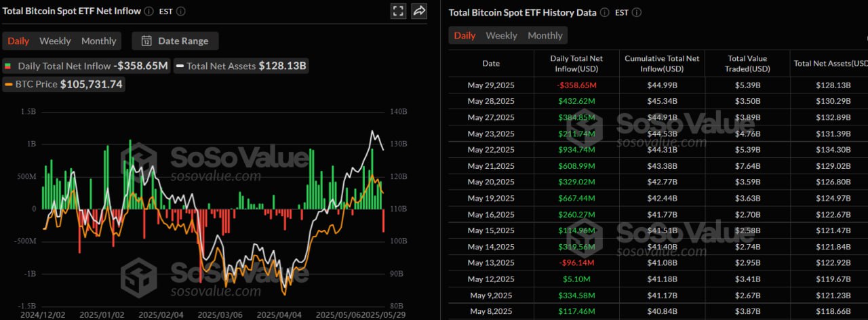Click Total Net Assets(USD) column header
Viewport: 868px width, 320px height.
click(x=832, y=63)
